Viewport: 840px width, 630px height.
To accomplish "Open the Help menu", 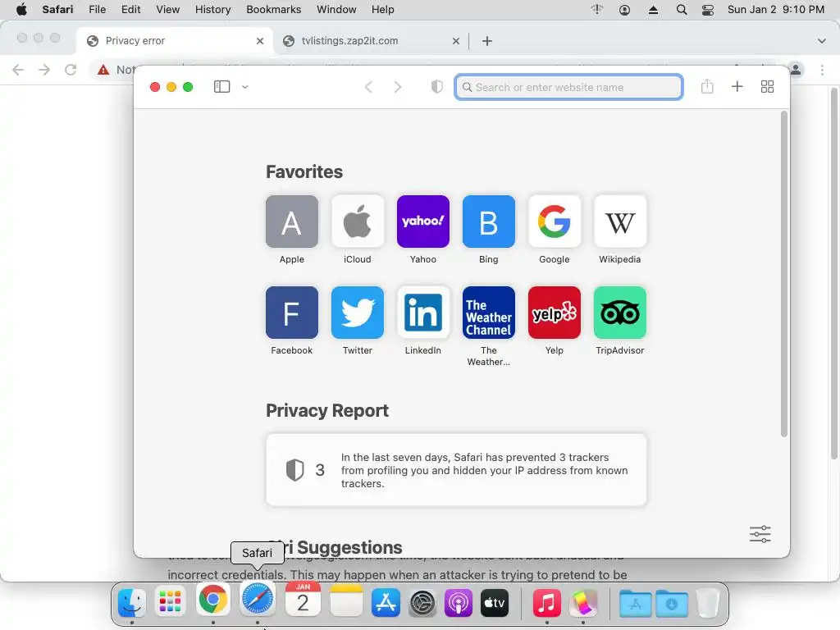I will coord(382,10).
